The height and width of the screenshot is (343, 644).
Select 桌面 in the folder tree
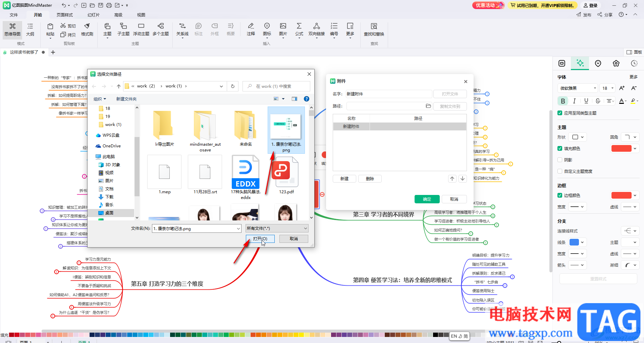click(109, 213)
